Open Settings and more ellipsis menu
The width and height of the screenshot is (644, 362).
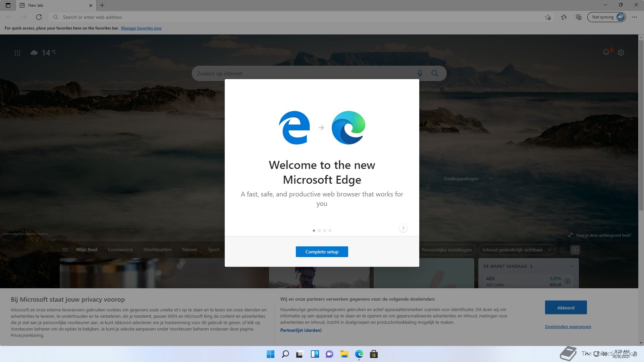coord(635,17)
